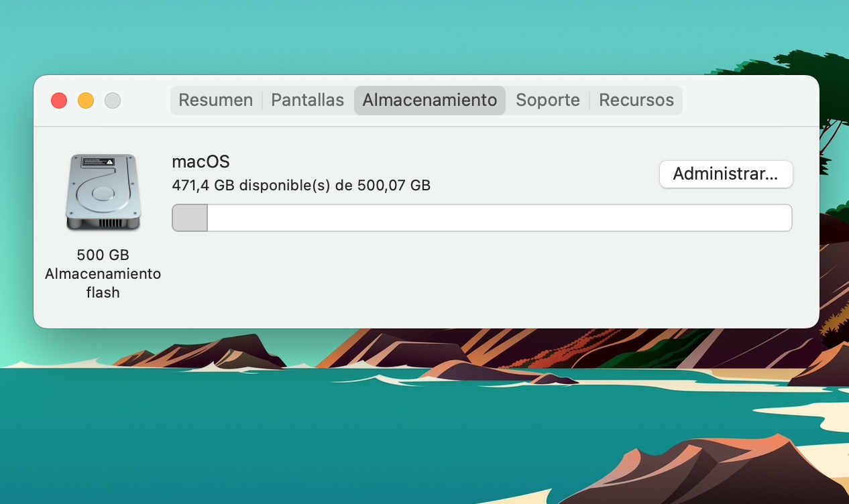Click the 500 GB capacity label under disk
The image size is (849, 504).
point(103,255)
